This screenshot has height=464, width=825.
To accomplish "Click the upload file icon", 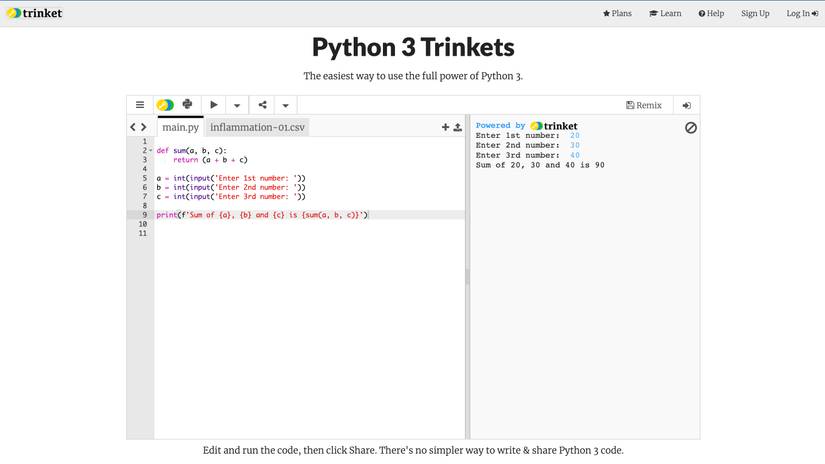I will (457, 128).
